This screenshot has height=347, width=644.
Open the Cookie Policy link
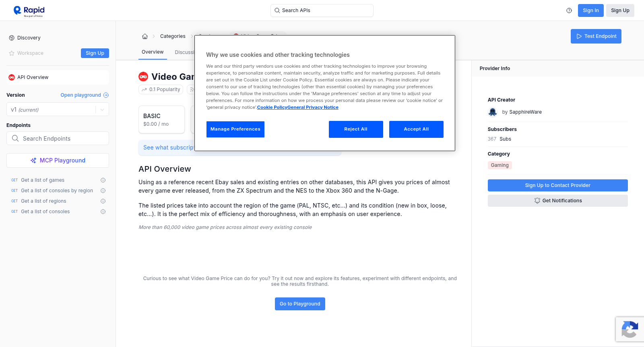pos(272,108)
